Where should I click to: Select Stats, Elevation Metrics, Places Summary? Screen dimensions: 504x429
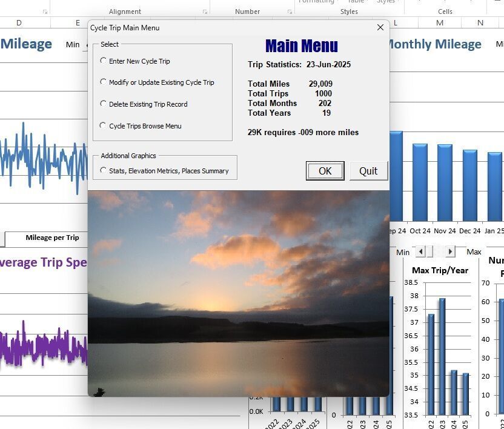click(104, 171)
